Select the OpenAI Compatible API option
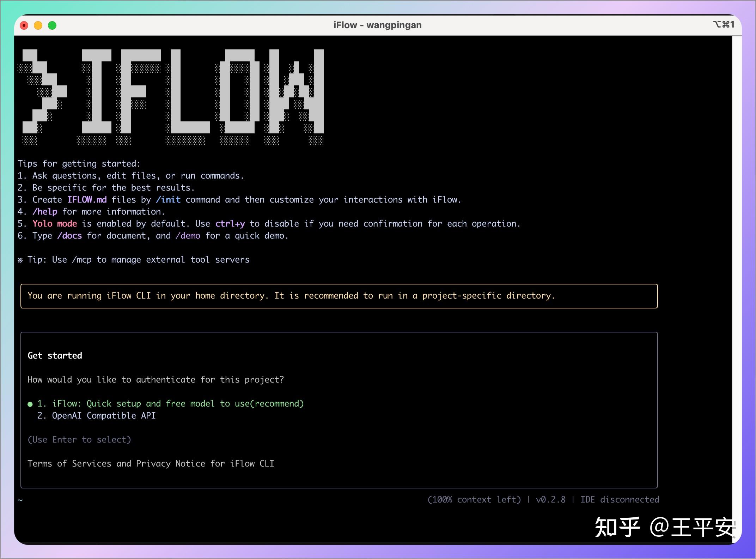The height and width of the screenshot is (559, 756). coord(103,416)
